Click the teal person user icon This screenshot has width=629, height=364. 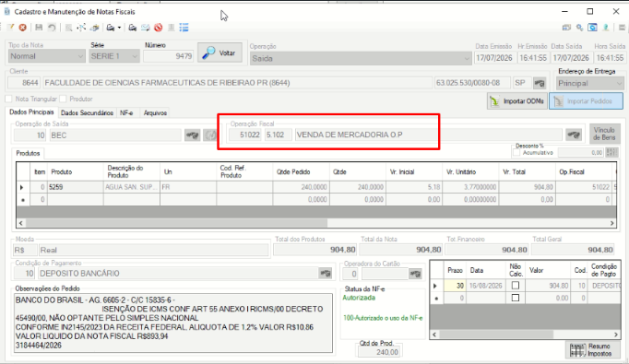[606, 28]
